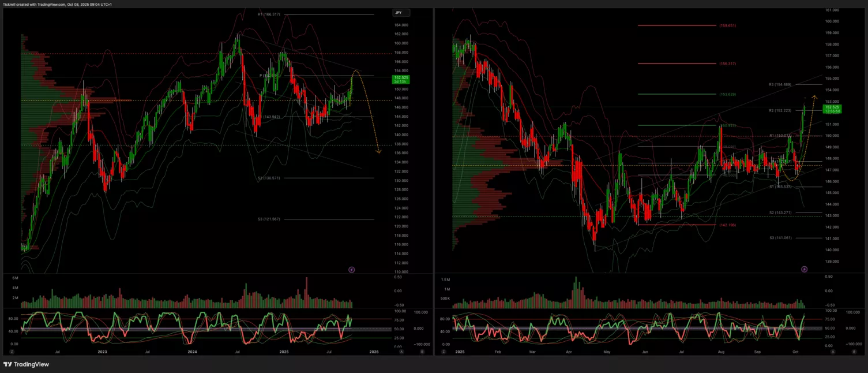
Task: Select the red (159.651) level label
Action: tap(727, 25)
